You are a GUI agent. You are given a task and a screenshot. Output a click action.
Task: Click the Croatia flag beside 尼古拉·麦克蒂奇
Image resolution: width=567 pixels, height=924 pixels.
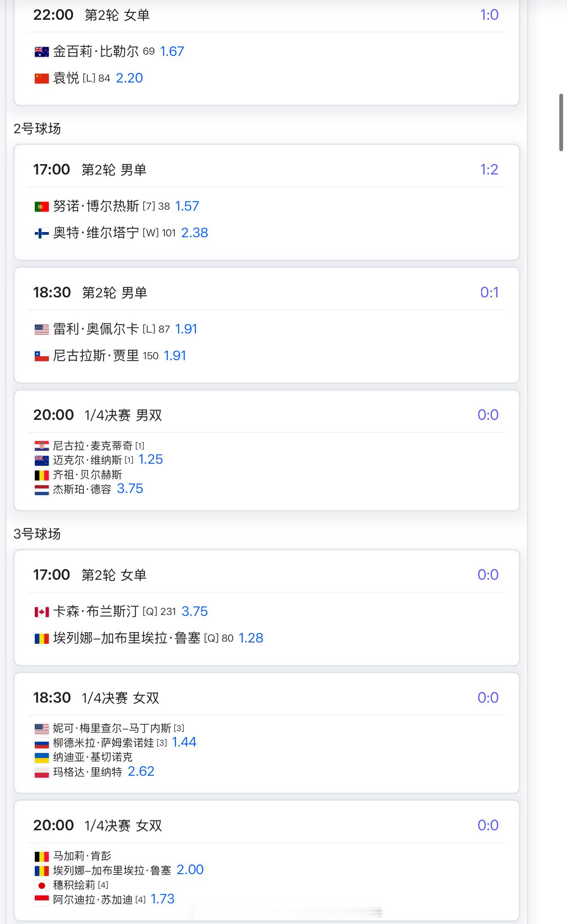pos(42,446)
